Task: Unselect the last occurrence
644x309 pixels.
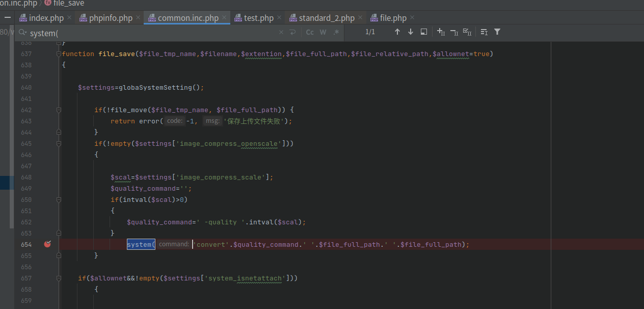Action: (454, 32)
